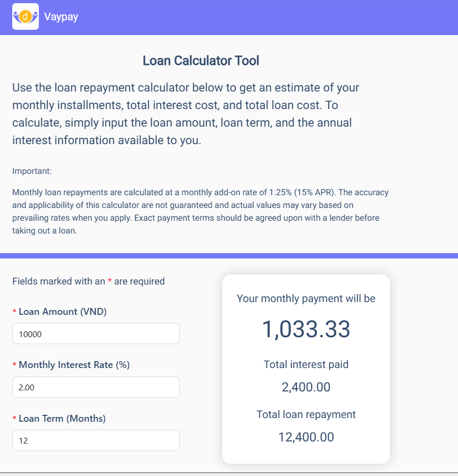Click the Vaypay brand name in header
The width and height of the screenshot is (458, 476).
61,17
